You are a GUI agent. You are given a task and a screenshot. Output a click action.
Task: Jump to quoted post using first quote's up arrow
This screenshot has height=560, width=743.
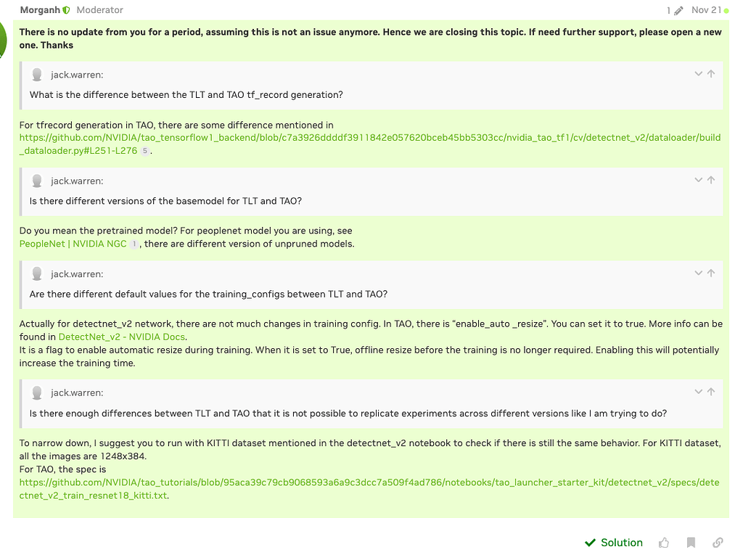(711, 73)
